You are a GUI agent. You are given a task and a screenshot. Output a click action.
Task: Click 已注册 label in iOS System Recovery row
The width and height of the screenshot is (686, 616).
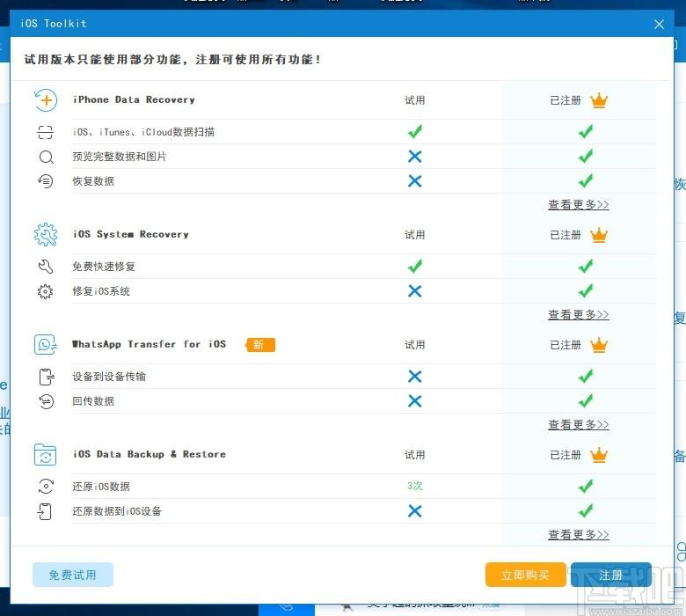(x=566, y=235)
